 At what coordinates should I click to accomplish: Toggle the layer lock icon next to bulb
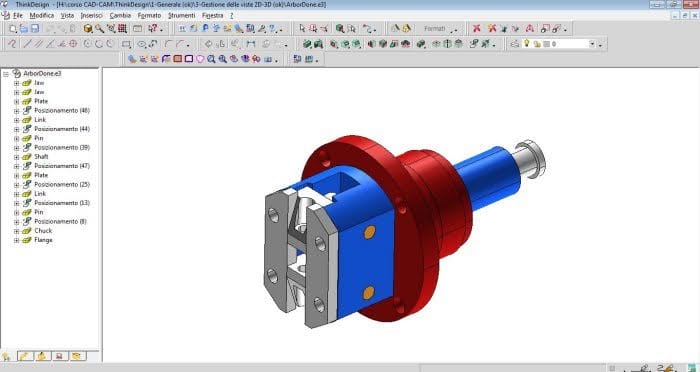[537, 44]
